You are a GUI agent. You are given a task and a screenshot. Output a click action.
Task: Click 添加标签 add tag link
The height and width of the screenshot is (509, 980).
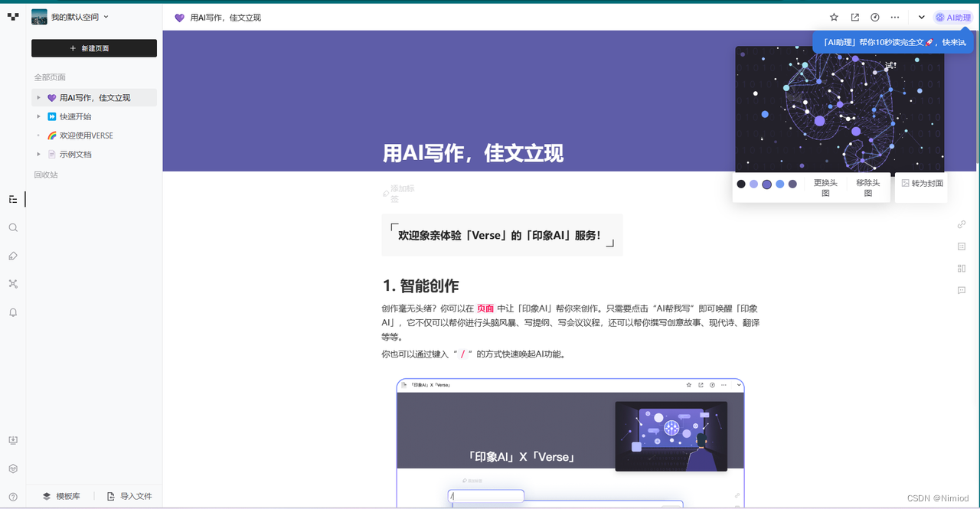tap(402, 194)
